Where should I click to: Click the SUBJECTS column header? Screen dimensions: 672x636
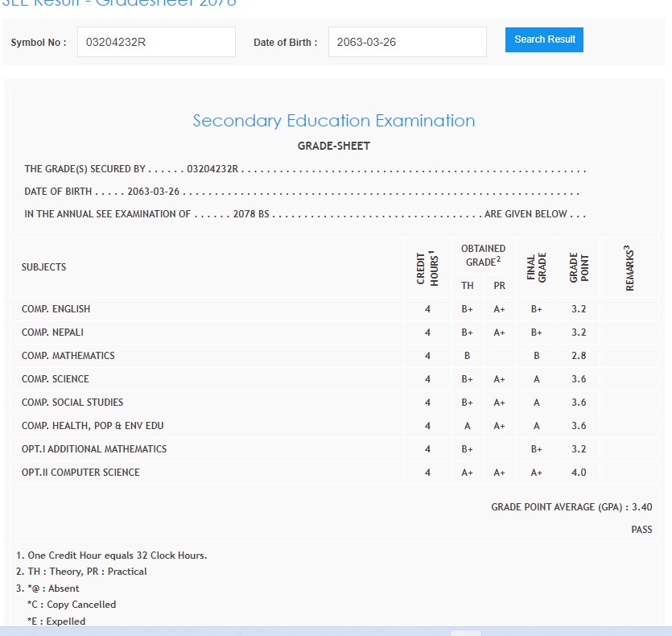click(44, 266)
